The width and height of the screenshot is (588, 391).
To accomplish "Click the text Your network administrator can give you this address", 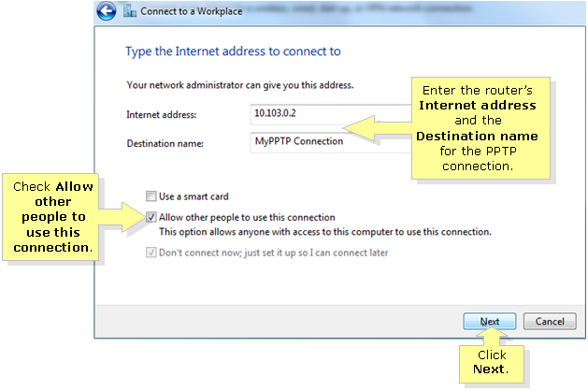I will 240,85.
